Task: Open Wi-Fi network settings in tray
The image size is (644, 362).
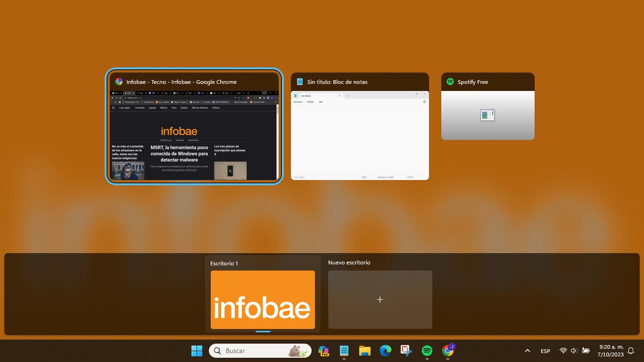Action: [x=563, y=351]
